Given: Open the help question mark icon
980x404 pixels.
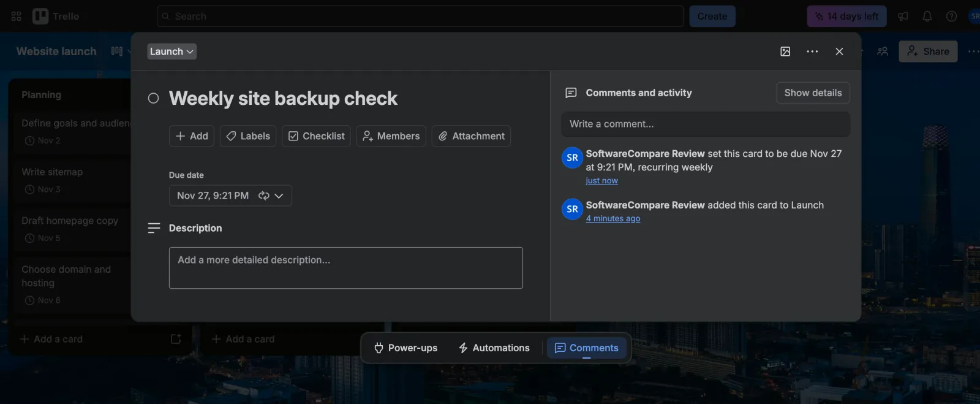Looking at the screenshot, I should pyautogui.click(x=951, y=17).
